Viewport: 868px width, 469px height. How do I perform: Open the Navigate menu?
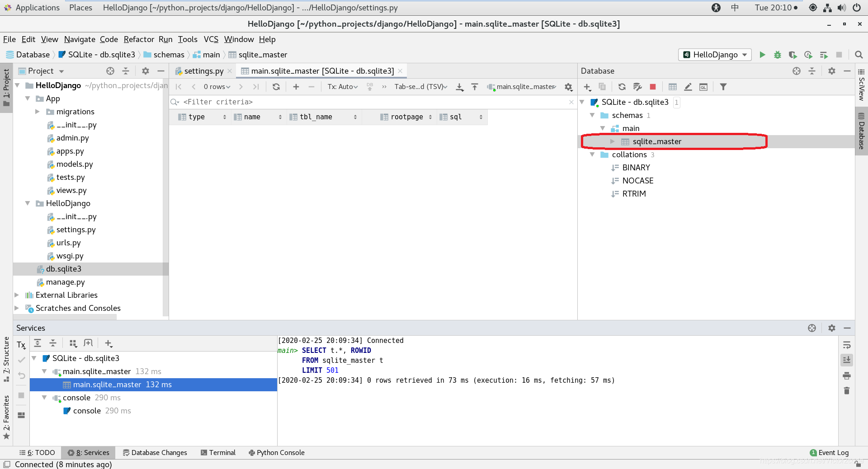(80, 39)
